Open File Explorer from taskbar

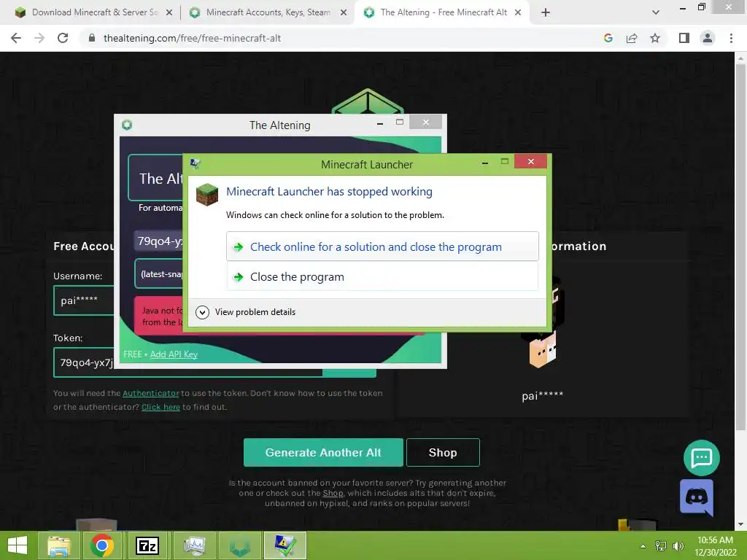coord(58,545)
